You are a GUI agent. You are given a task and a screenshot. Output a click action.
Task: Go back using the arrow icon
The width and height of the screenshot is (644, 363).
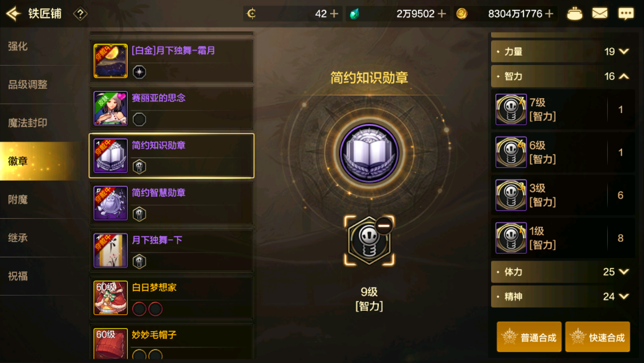point(14,14)
